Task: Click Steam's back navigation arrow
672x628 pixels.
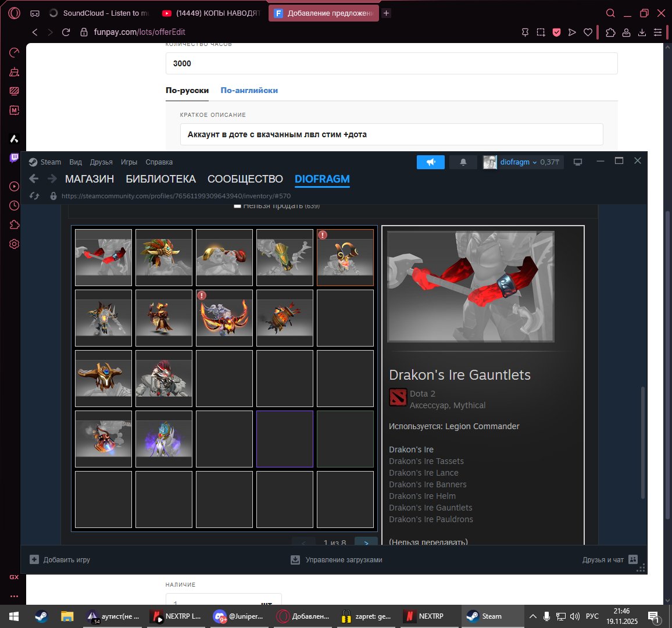Action: click(34, 179)
